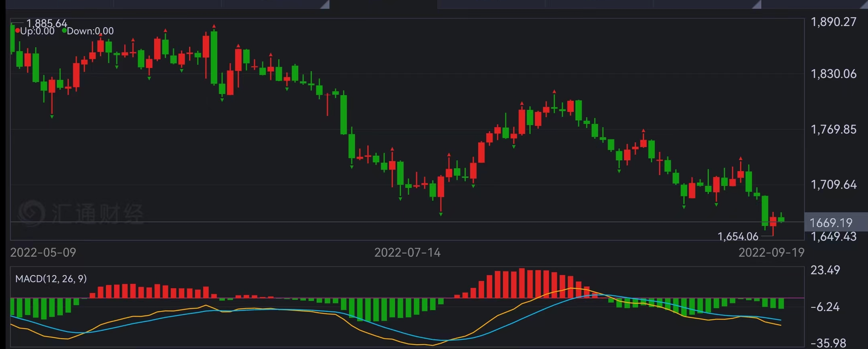This screenshot has width=868, height=349.
Task: Click the -6.24 MACD axis value
Action: click(825, 307)
